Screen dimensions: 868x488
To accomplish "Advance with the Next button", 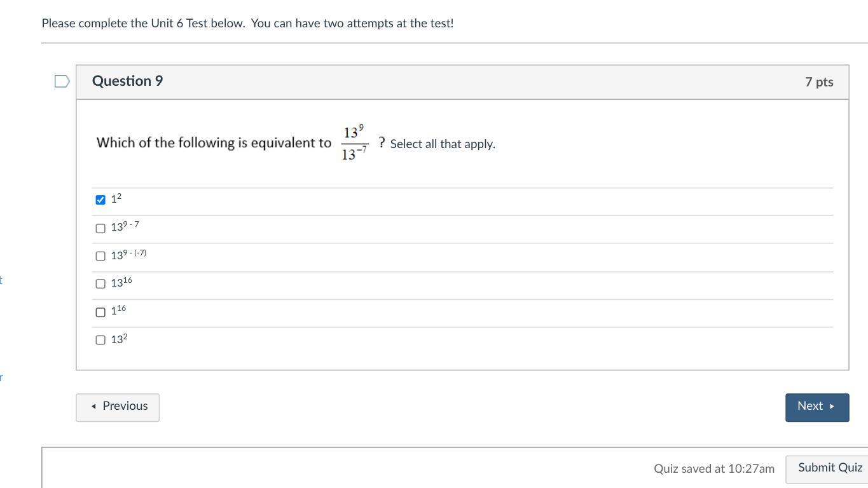I will point(816,407).
